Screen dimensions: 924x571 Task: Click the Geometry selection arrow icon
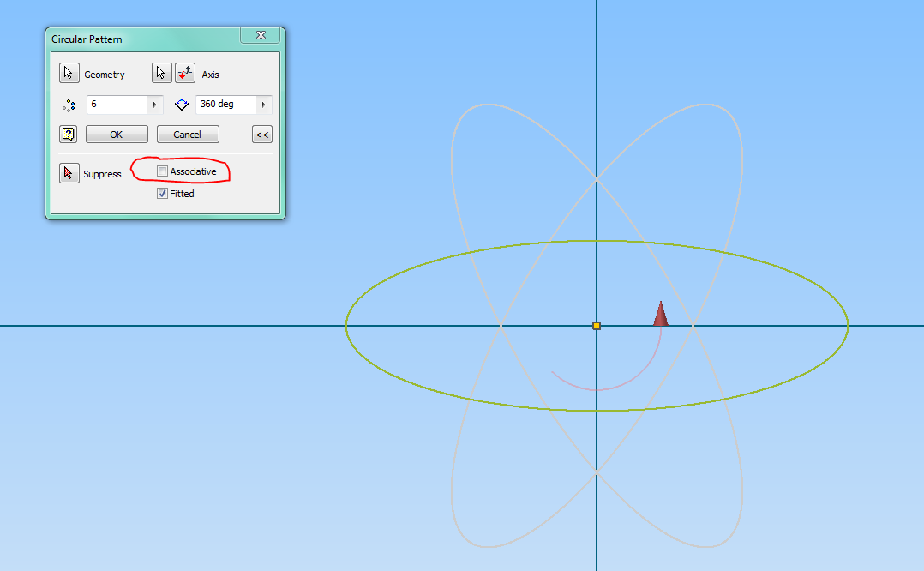click(69, 73)
